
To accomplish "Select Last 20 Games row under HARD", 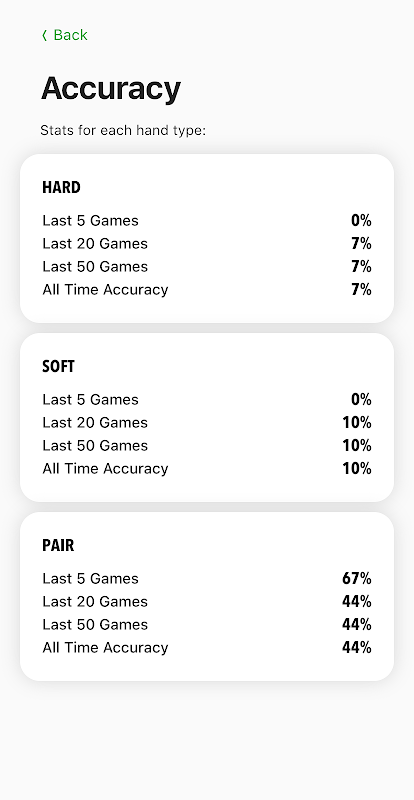I will 207,243.
